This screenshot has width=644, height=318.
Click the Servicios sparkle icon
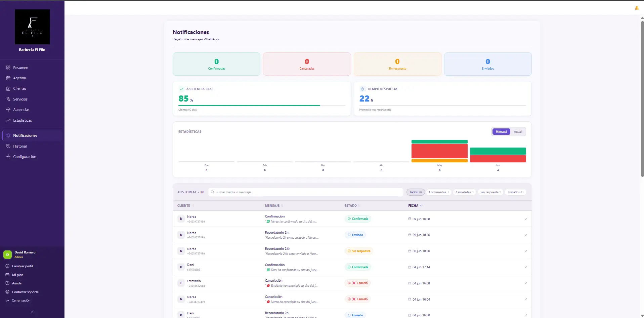click(x=8, y=99)
